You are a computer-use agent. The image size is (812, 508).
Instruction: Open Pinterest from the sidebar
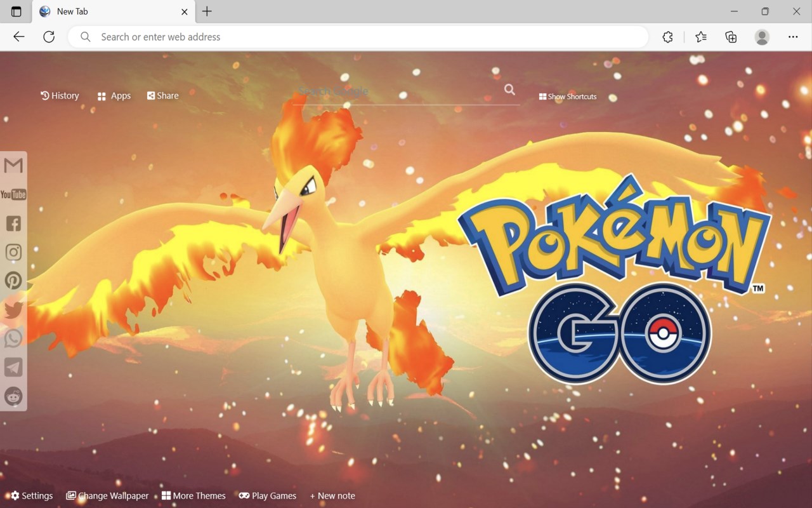click(13, 281)
